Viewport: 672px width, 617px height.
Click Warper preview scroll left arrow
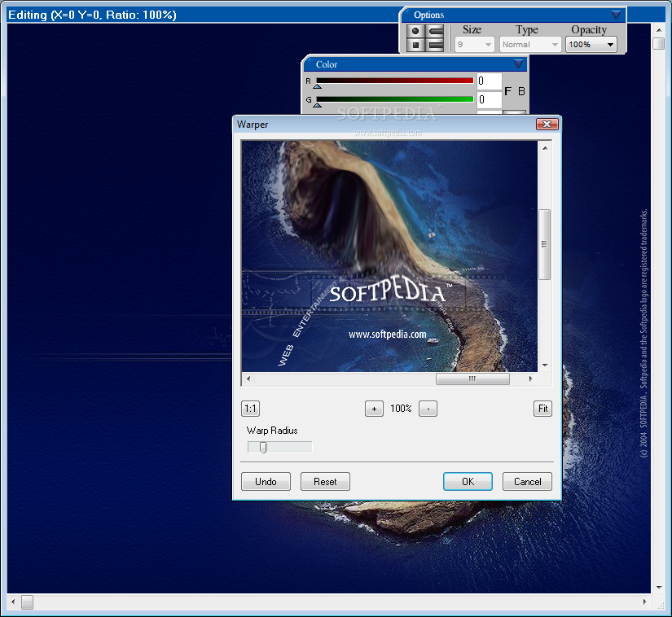pyautogui.click(x=248, y=379)
